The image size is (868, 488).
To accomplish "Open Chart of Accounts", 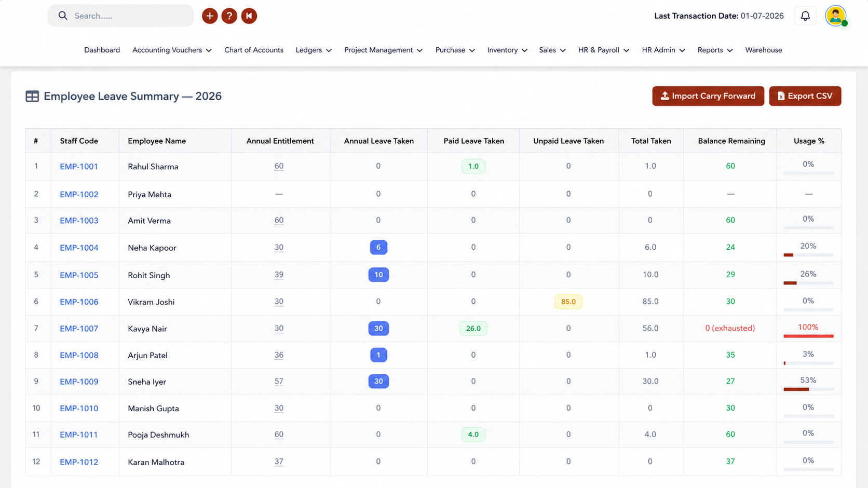I will [254, 50].
